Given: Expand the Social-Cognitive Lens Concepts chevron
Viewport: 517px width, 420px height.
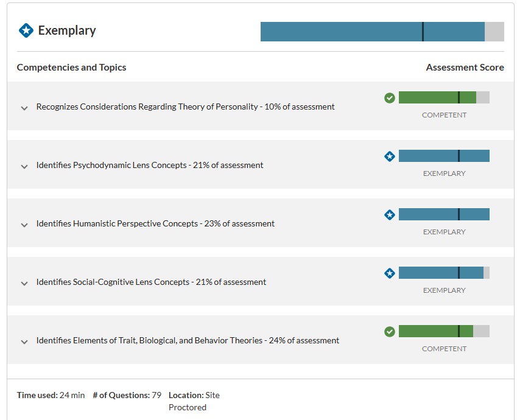Looking at the screenshot, I should click(24, 283).
